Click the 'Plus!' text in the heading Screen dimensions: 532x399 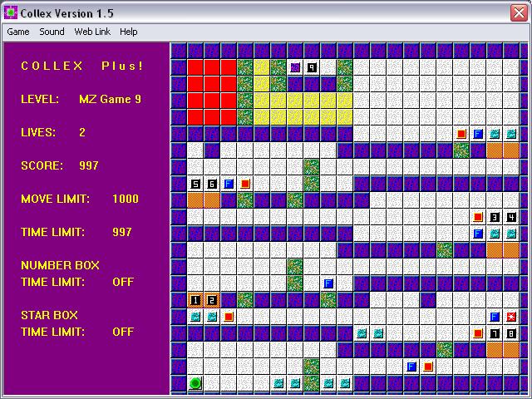[x=122, y=66]
